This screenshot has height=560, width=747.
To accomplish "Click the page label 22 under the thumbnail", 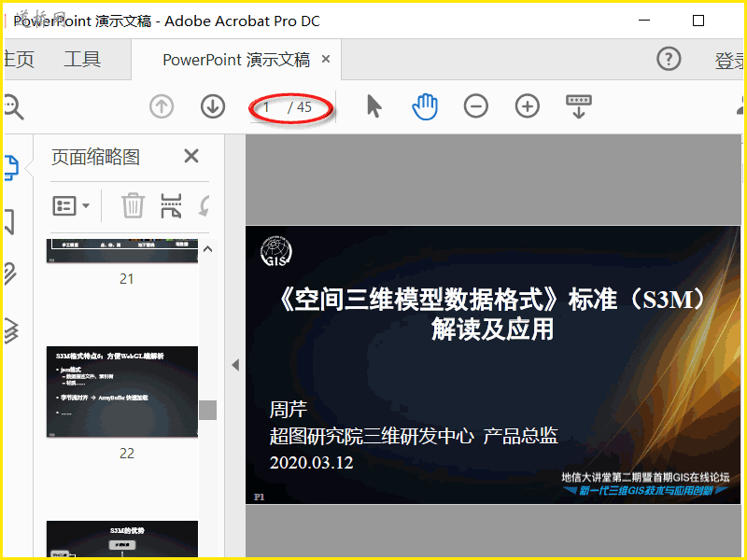I will (x=127, y=453).
